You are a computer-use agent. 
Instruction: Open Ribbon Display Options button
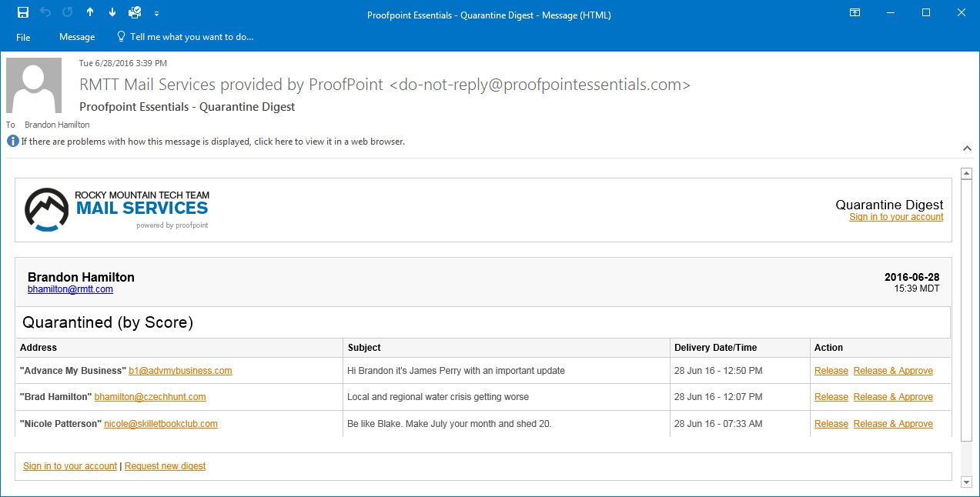click(855, 12)
